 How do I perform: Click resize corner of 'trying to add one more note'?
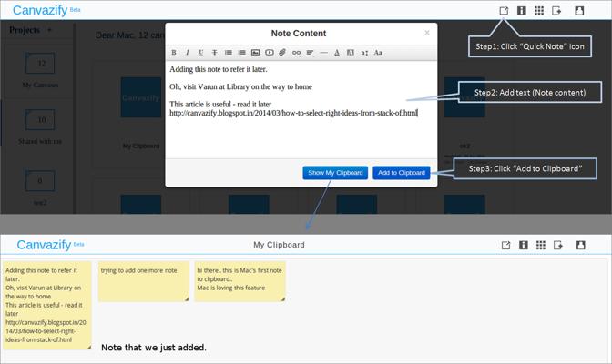pos(187,299)
